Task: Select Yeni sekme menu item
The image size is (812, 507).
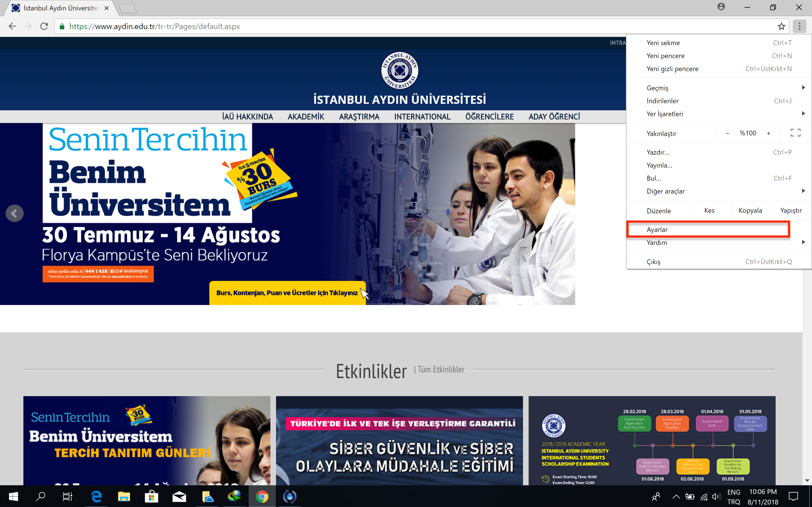Action: pos(719,43)
